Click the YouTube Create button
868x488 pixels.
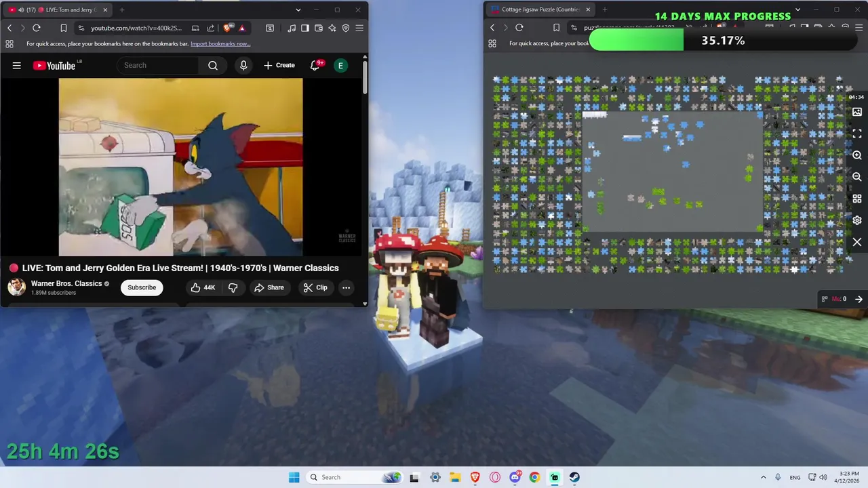pos(279,65)
